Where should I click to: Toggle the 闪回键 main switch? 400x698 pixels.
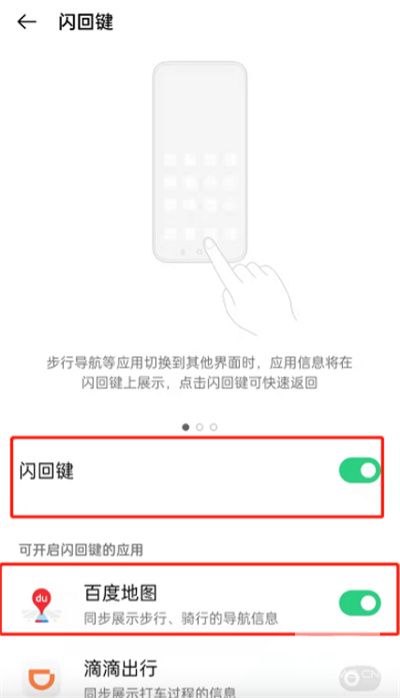click(360, 471)
